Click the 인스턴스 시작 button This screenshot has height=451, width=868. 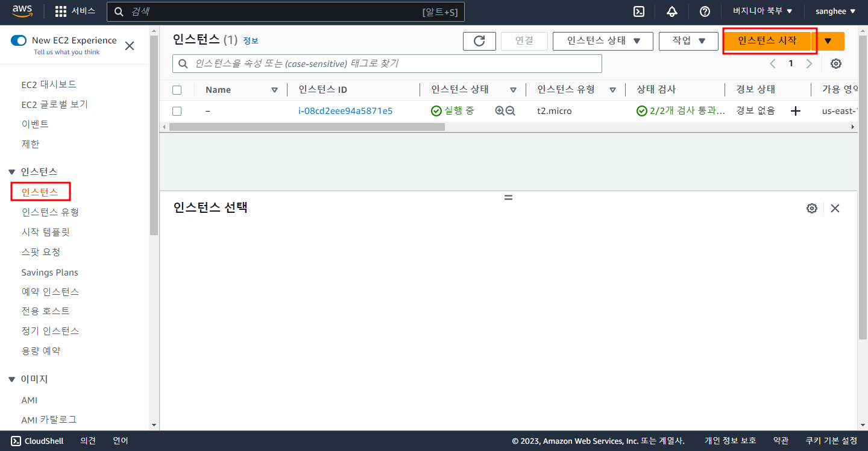[767, 41]
